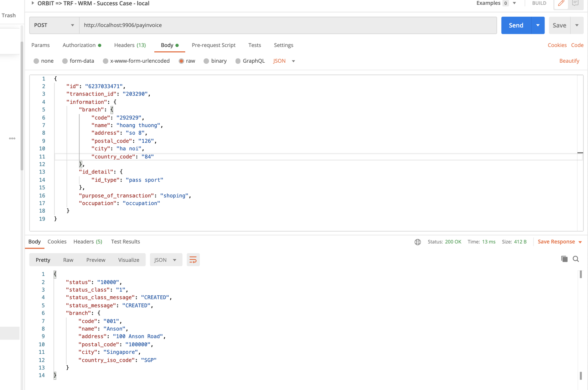Choose the binary body option
The height and width of the screenshot is (390, 588).
coord(206,61)
